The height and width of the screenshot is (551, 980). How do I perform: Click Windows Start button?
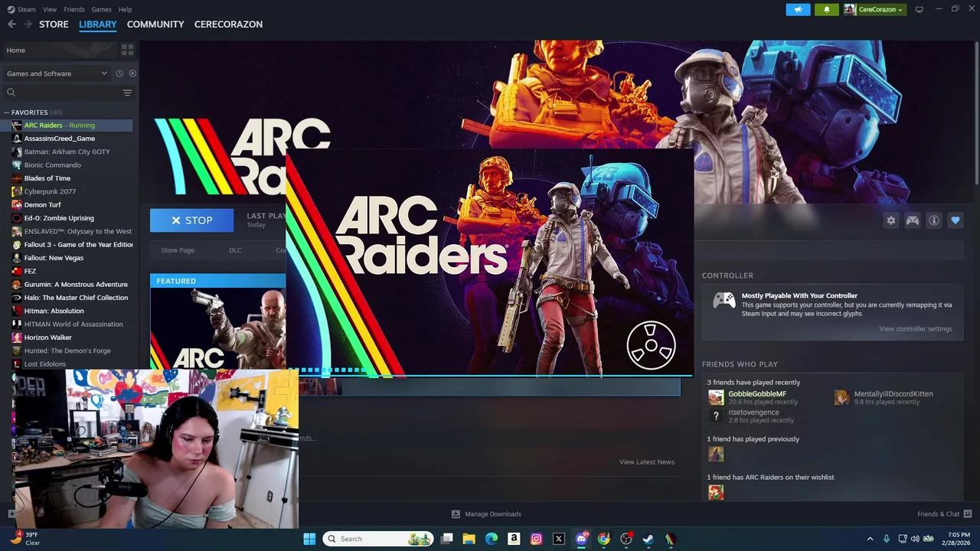coord(309,539)
